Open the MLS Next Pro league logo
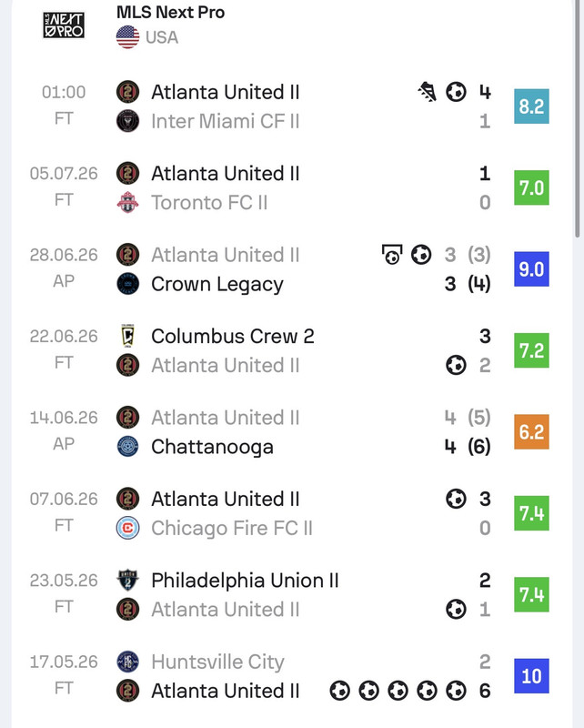This screenshot has height=728, width=584. click(x=64, y=25)
